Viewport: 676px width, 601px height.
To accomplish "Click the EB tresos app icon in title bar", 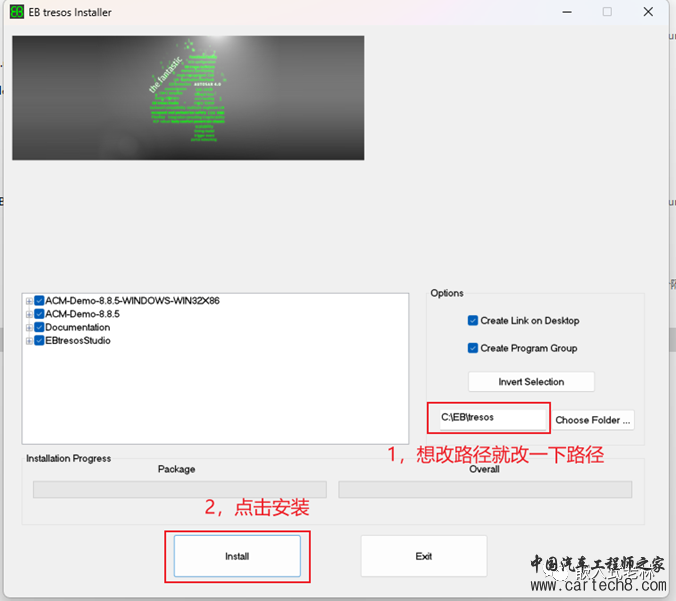I will pos(17,12).
